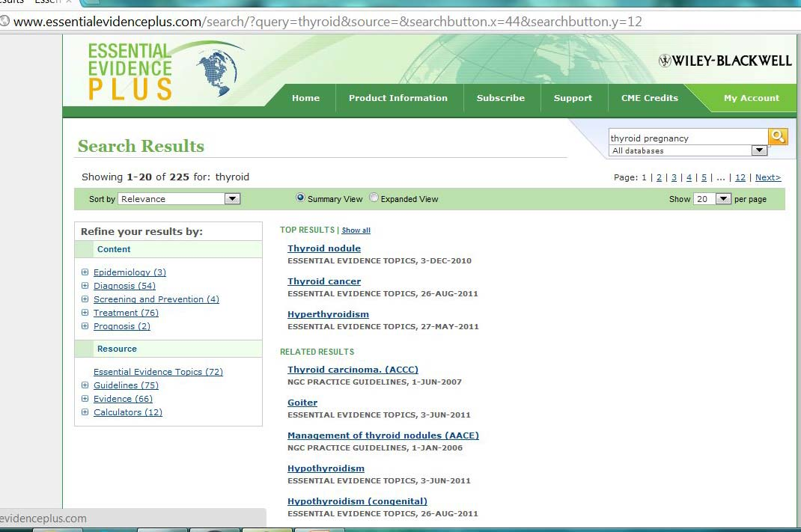Image resolution: width=801 pixels, height=532 pixels.
Task: Go to the Home tab
Action: [x=305, y=97]
